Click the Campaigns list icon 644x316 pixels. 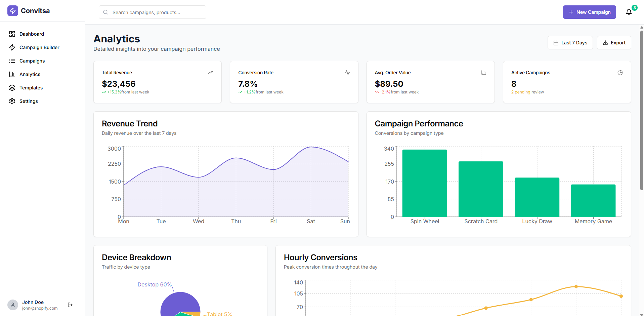[12, 61]
